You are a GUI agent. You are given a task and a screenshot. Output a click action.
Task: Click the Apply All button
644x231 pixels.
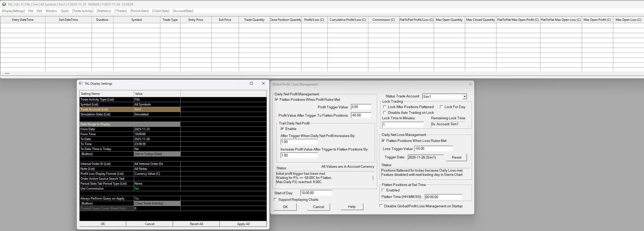point(243,224)
